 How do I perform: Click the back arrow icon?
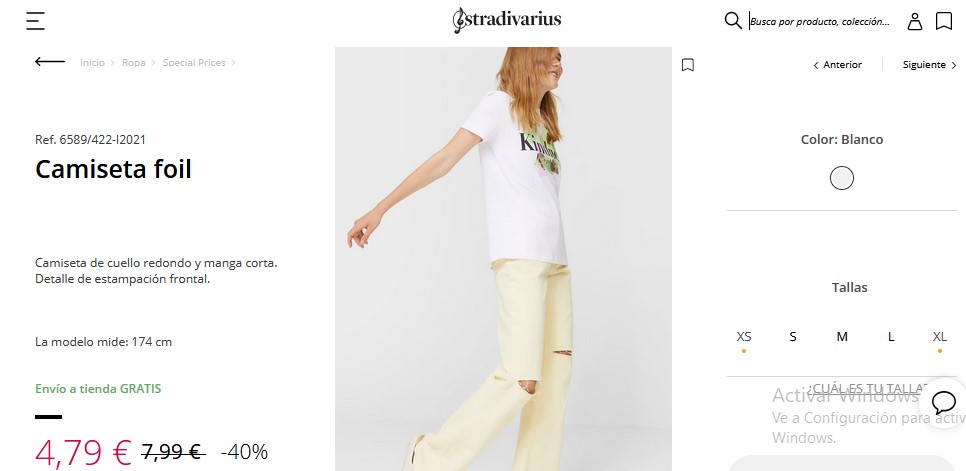(50, 62)
